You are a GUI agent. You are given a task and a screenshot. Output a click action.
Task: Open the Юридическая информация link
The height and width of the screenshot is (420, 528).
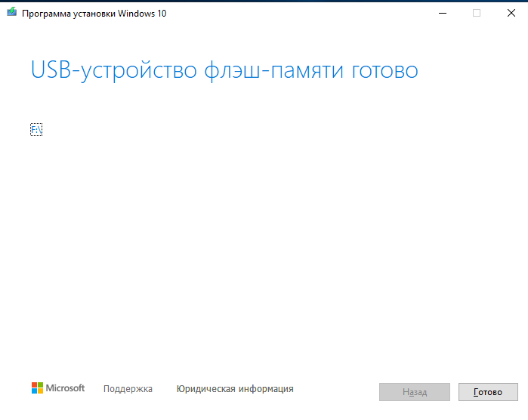[x=235, y=389]
